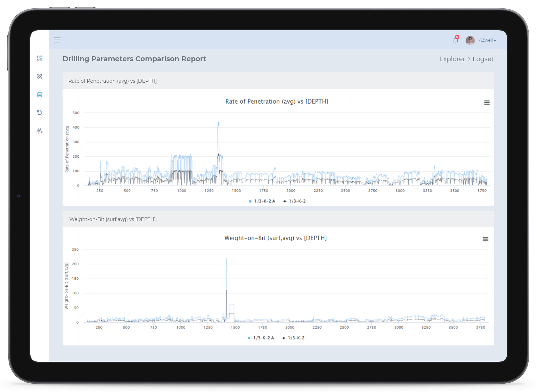The image size is (538, 392).
Task: Open the dashboard grid icon in sidebar
Action: (x=40, y=58)
